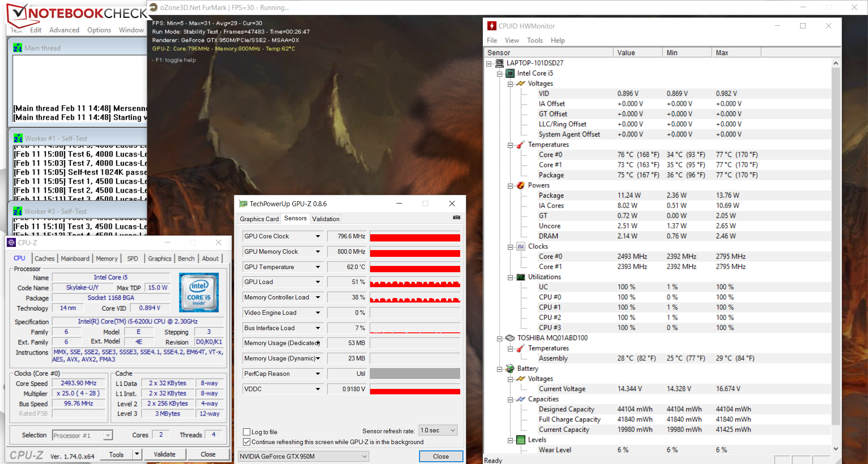The width and height of the screenshot is (868, 464).
Task: Open the GPU Load sensor dropdown
Action: pos(318,282)
